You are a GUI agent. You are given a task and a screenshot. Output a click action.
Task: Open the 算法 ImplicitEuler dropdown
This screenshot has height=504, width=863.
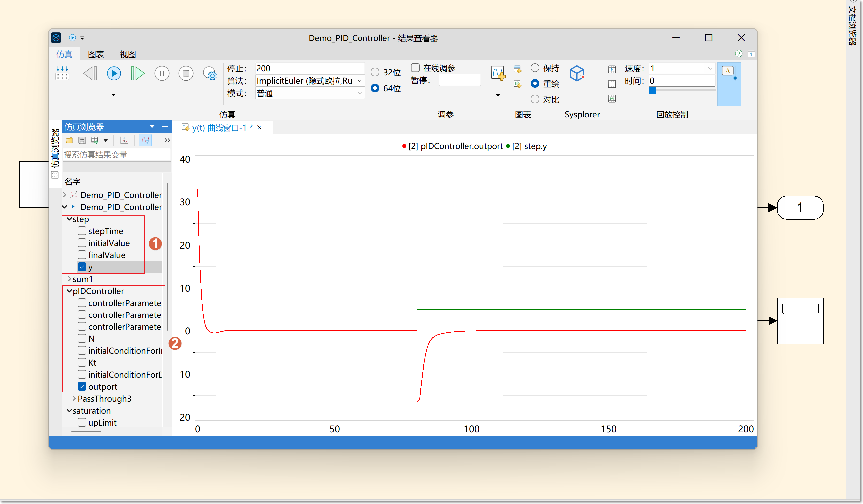tap(360, 81)
